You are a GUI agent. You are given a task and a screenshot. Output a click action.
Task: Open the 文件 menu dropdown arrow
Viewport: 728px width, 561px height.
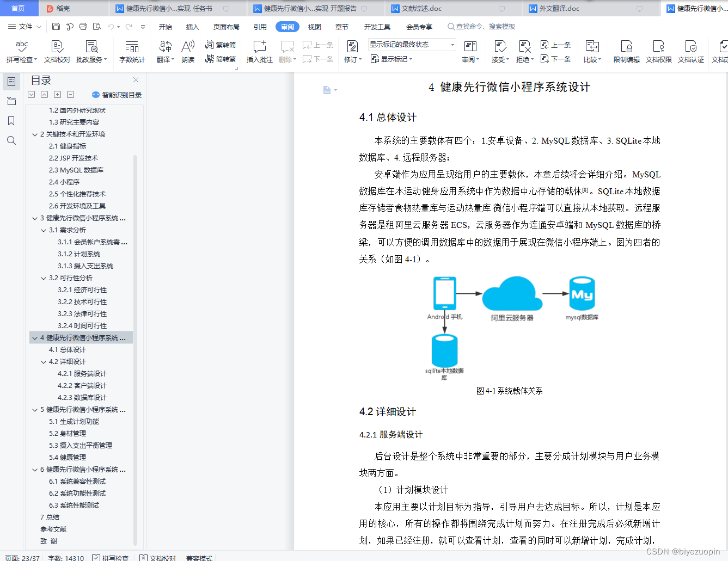pyautogui.click(x=39, y=27)
